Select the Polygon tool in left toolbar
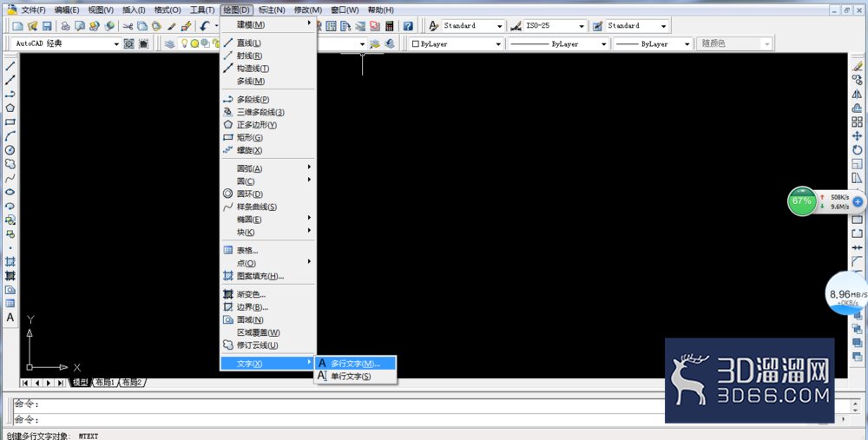This screenshot has width=868, height=440. click(x=10, y=108)
